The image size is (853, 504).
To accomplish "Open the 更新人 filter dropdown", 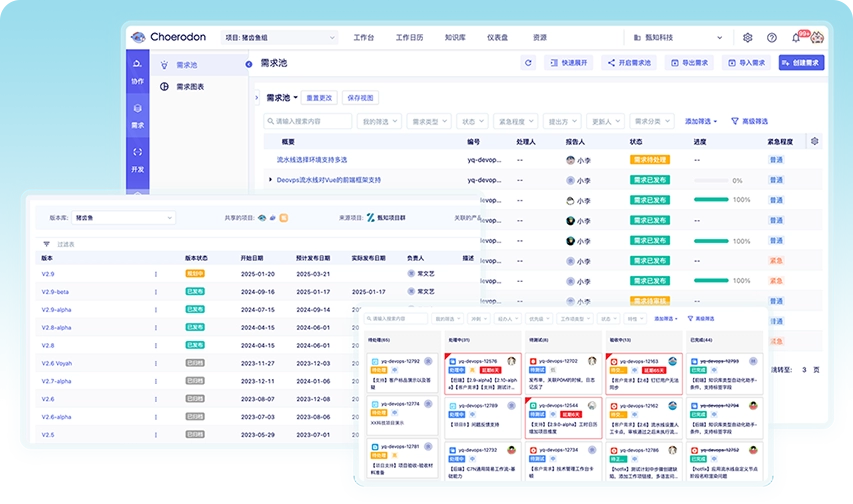I will (605, 121).
